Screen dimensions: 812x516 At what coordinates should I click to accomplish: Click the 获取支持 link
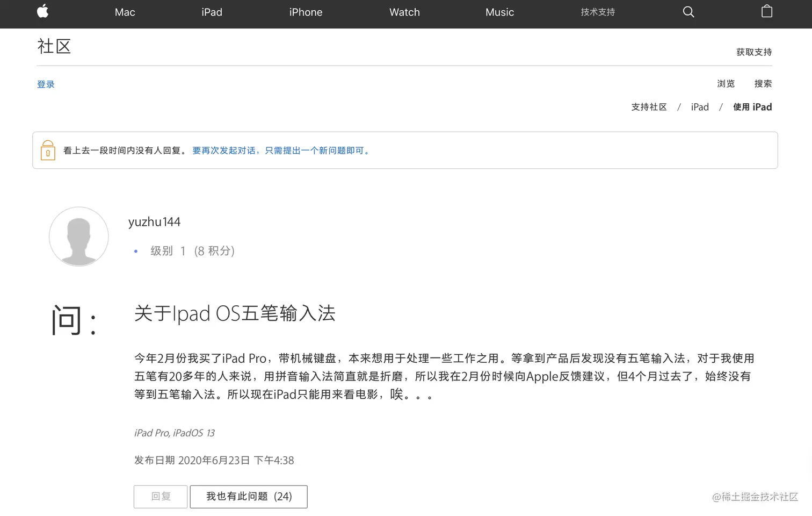(754, 52)
